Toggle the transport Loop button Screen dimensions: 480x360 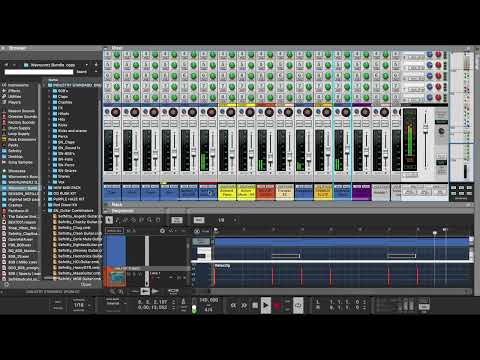tap(298, 305)
